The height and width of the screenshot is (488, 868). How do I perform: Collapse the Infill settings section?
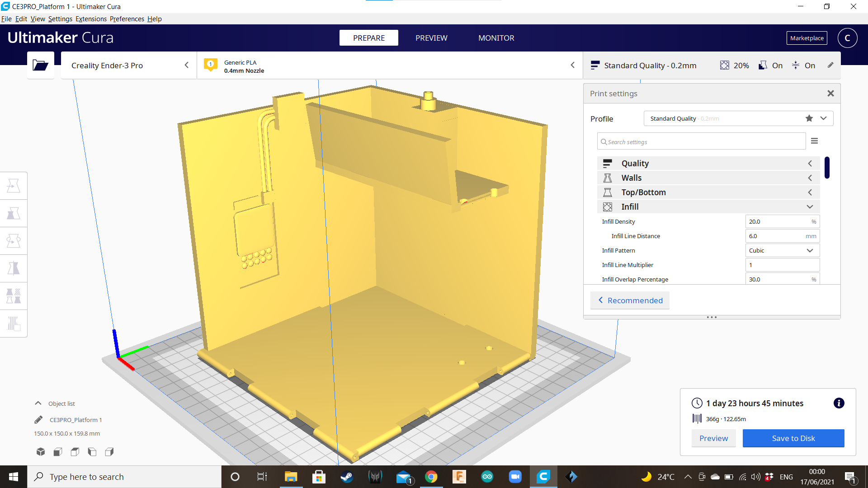(809, 206)
